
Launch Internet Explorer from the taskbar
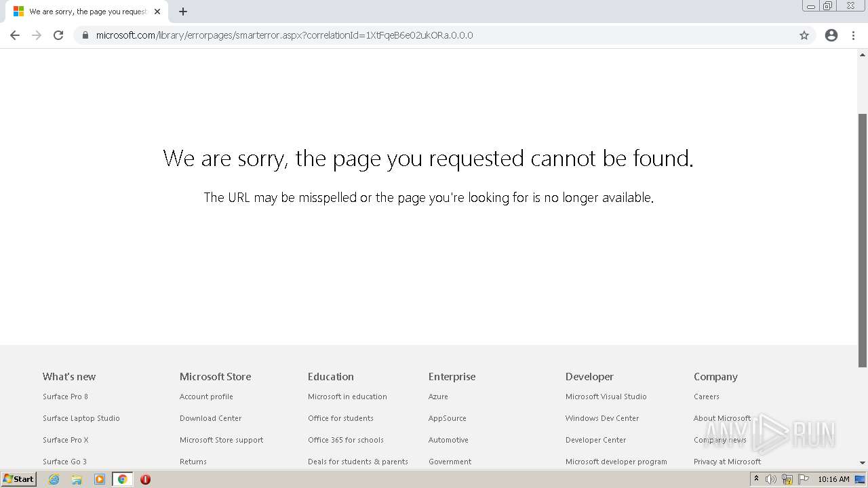click(54, 479)
